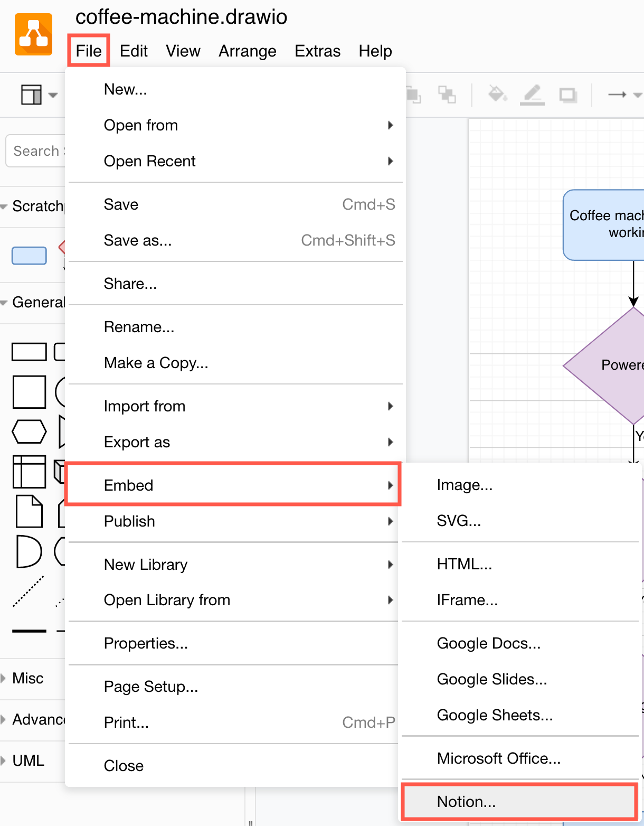The height and width of the screenshot is (826, 644).
Task: Click Make a Copy in the File menu
Action: coord(156,363)
